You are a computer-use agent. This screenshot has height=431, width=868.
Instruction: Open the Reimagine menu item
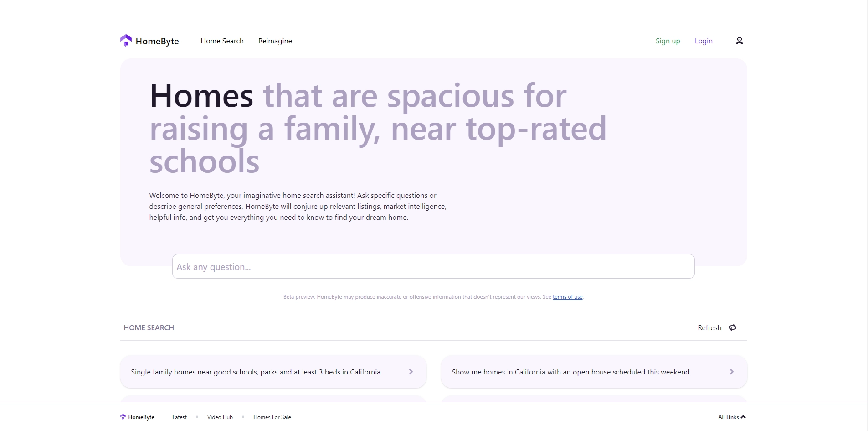275,41
